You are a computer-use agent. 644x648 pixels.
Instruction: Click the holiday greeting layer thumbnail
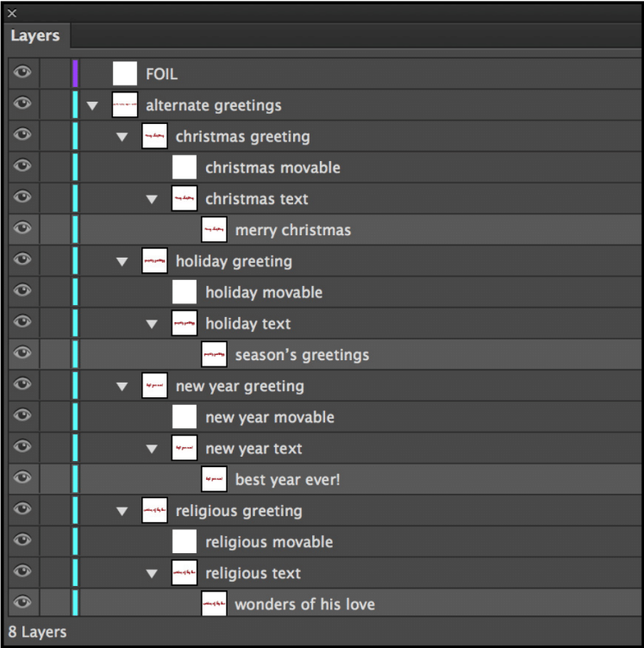click(x=154, y=261)
